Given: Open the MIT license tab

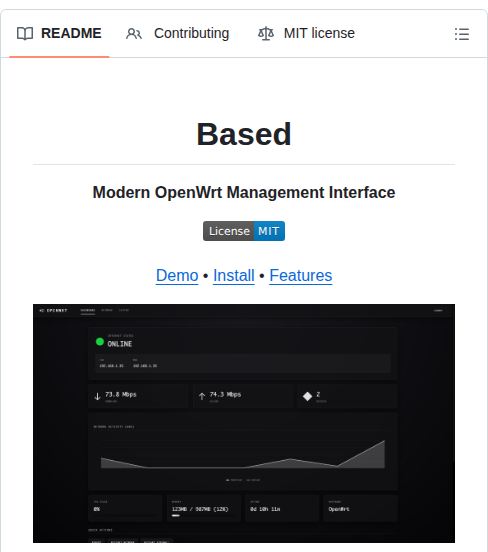Looking at the screenshot, I should tap(306, 33).
